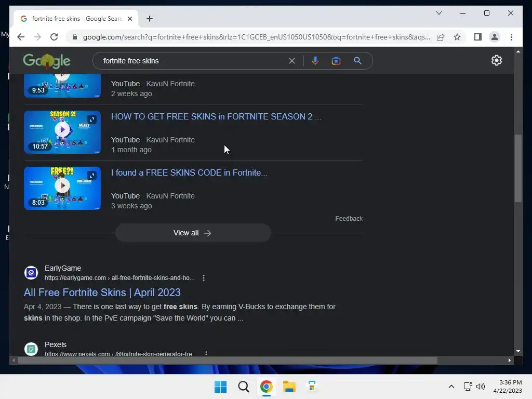This screenshot has height=399, width=532.
Task: Click the scroll up arrow
Action: (x=518, y=51)
